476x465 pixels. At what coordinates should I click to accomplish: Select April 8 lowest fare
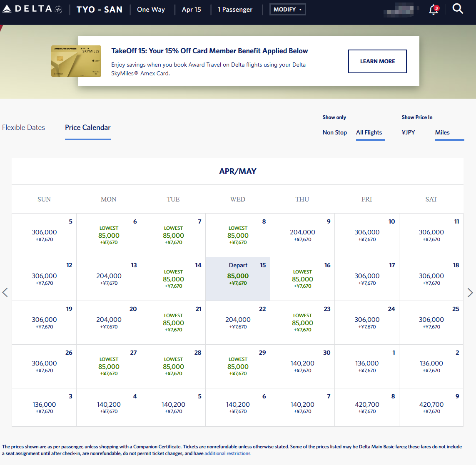click(238, 235)
